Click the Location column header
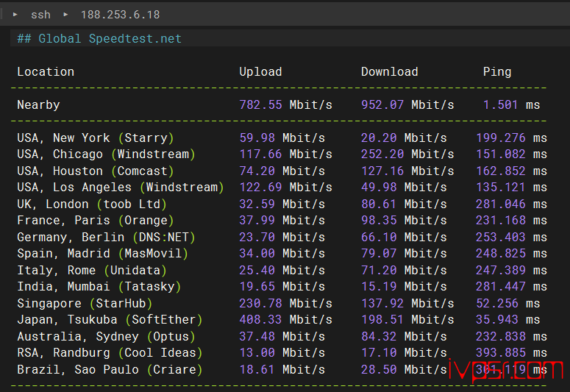This screenshot has height=392, width=570. (46, 71)
